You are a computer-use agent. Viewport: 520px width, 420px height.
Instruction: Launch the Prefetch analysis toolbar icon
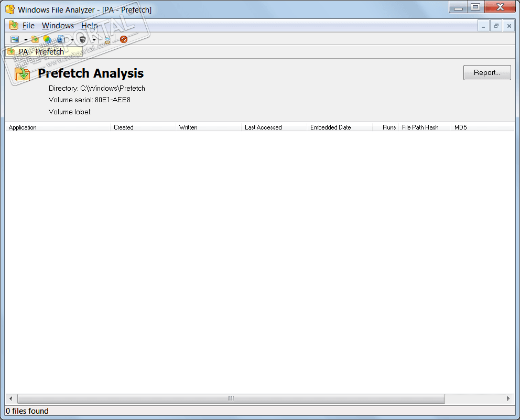tap(35, 39)
